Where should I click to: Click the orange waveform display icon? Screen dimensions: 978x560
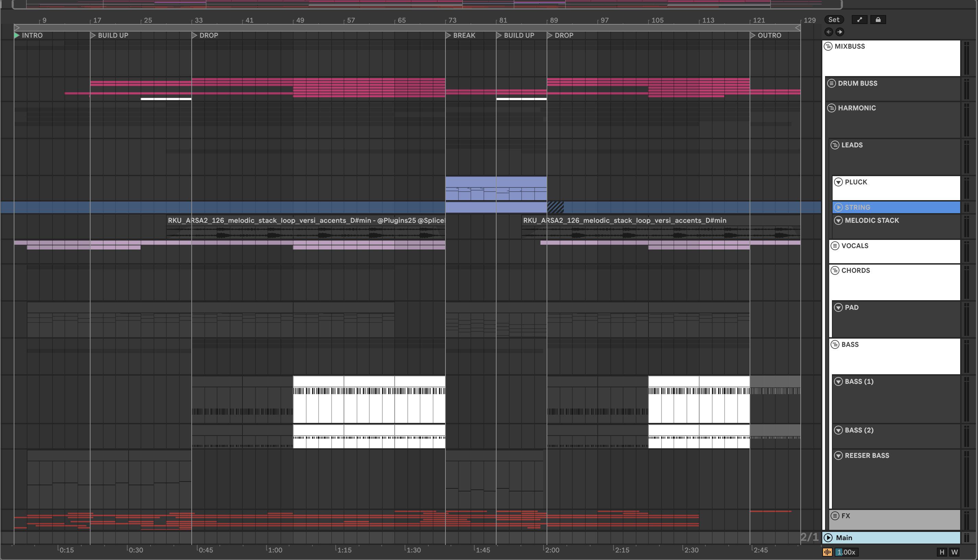pos(827,552)
